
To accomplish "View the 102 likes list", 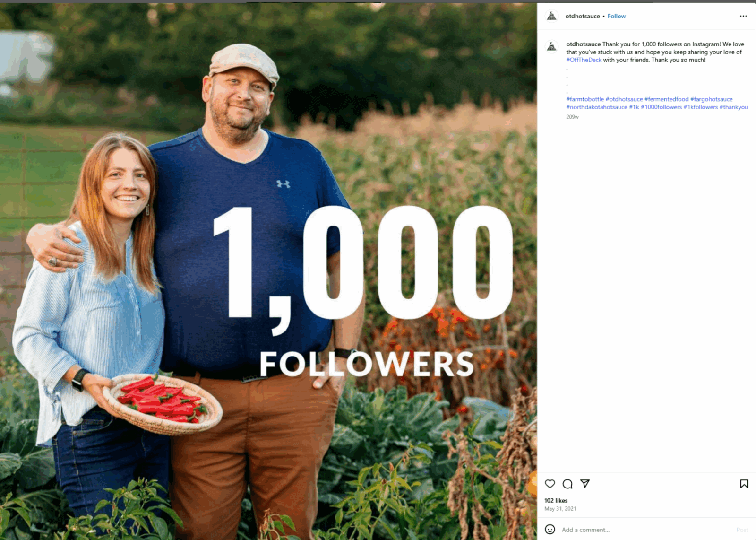I will pos(556,500).
